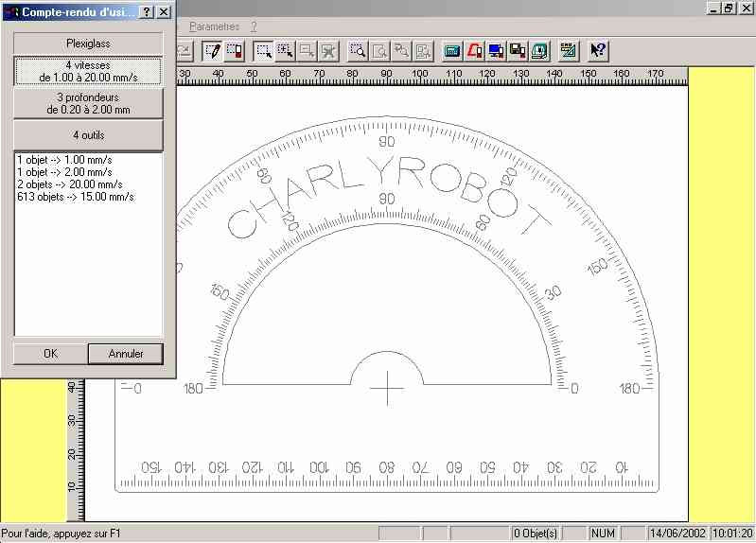Activate the context help arrow-question icon
The height and width of the screenshot is (543, 756).
[598, 51]
